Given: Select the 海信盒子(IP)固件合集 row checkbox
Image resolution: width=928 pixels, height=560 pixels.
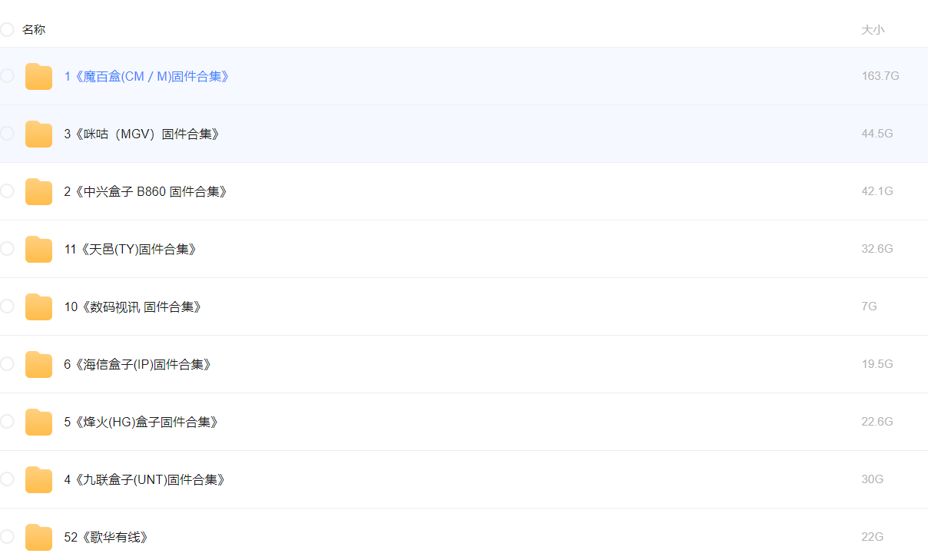Looking at the screenshot, I should [x=6, y=363].
